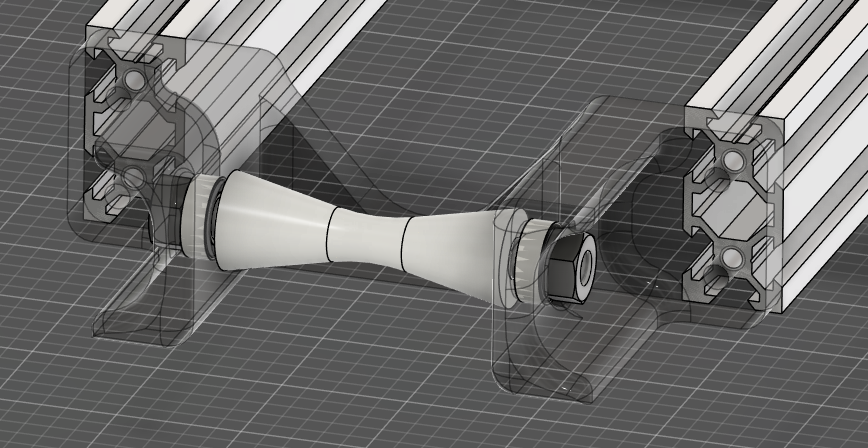This screenshot has height=448, width=868.
Task: Click the lower hole in left extrusion end
Action: click(131, 179)
